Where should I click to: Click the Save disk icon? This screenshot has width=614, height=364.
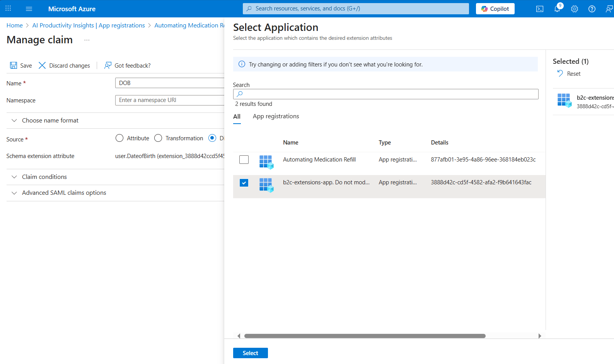pos(14,65)
